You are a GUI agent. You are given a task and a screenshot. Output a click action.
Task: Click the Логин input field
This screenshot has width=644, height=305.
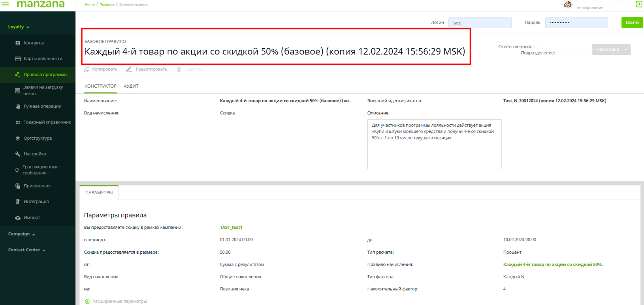(480, 23)
